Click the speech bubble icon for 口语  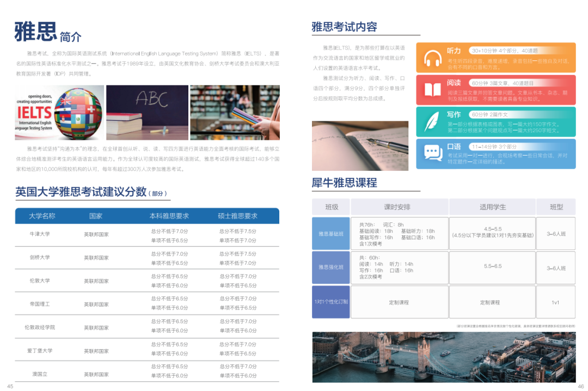pos(433,153)
